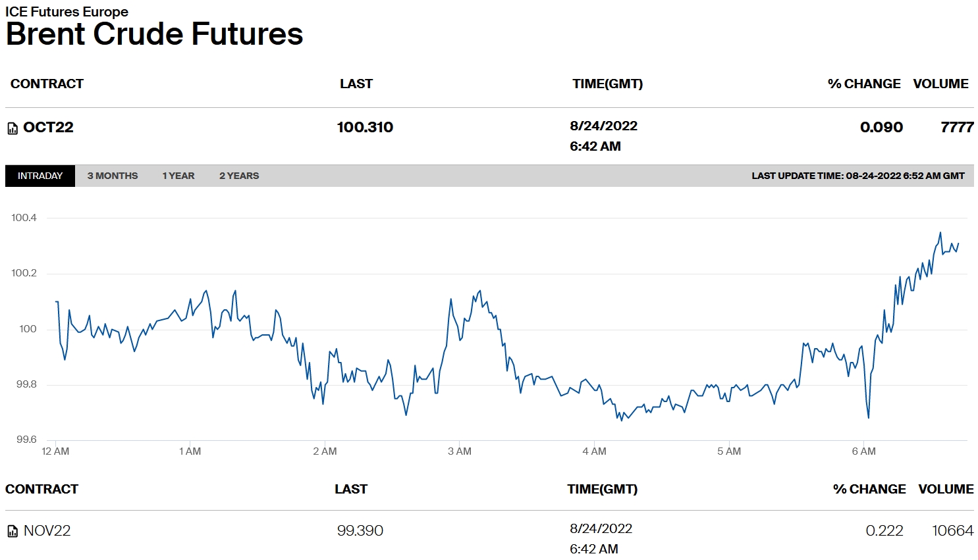Click the 6 AM label on the time axis
The image size is (978, 560).
(x=863, y=451)
